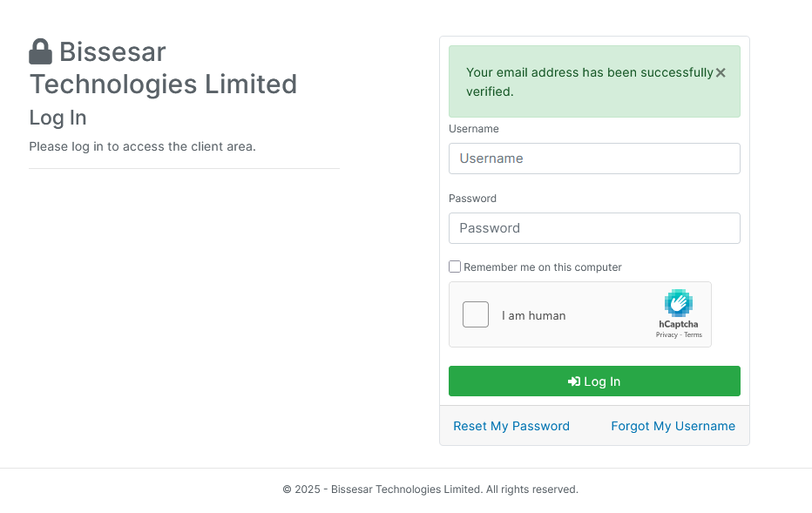The image size is (812, 513).
Task: Open the Reset My Password link
Action: 511,426
